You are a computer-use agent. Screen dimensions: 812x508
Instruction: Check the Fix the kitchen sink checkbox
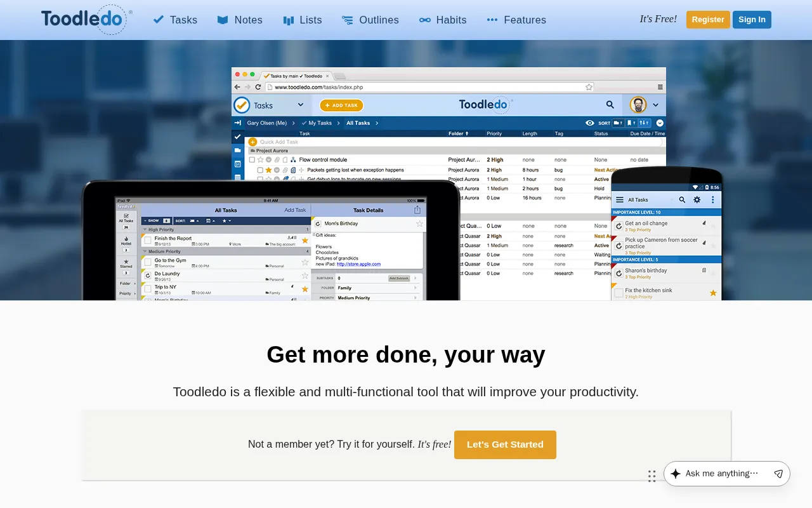point(619,293)
